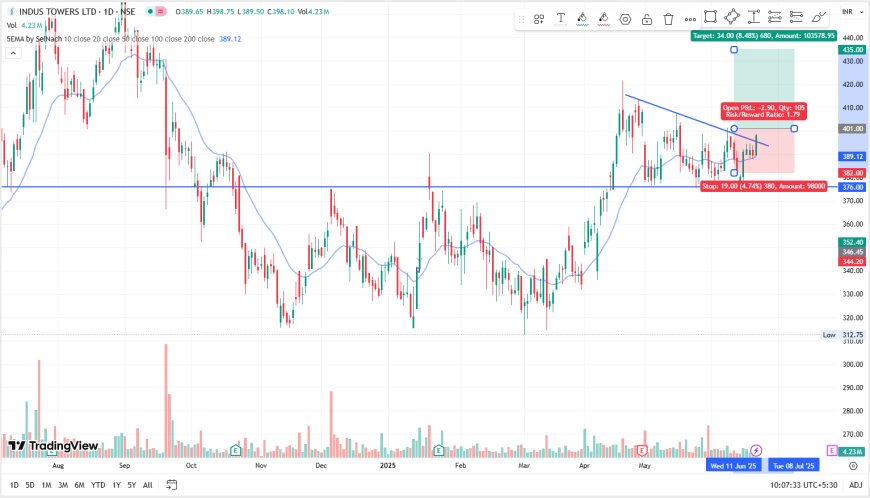870x498 pixels.
Task: Switch range to 5D
Action: (x=30, y=485)
